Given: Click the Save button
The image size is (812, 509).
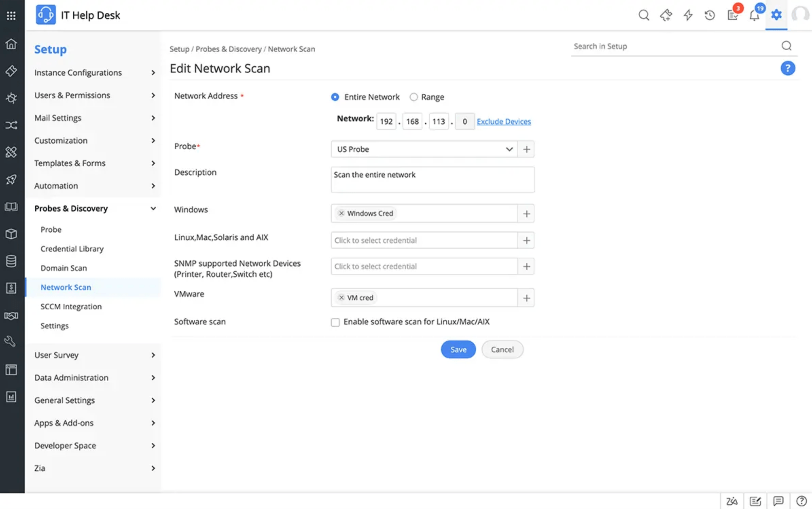Looking at the screenshot, I should point(458,349).
